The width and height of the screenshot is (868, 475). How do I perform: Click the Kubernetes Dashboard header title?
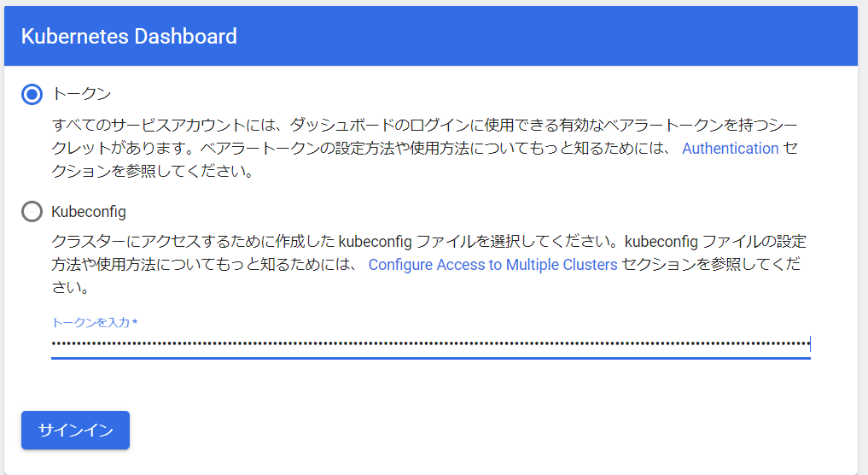pyautogui.click(x=129, y=37)
